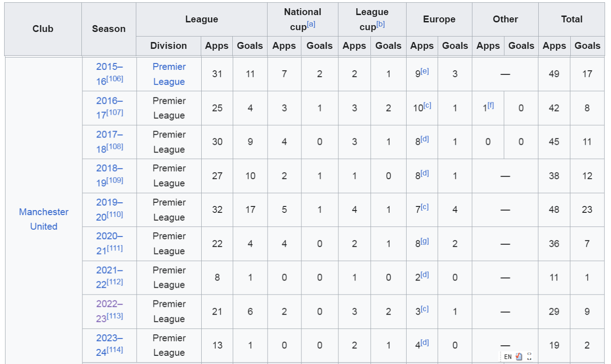611x364 pixels.
Task: Click reference [106] in the 2015–16 row
Action: tap(115, 79)
